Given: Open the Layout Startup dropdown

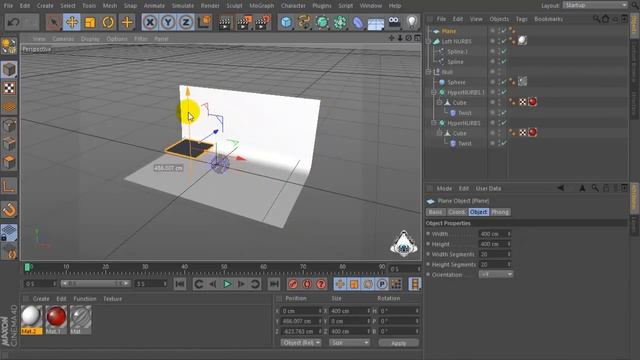Looking at the screenshot, I should (595, 5).
